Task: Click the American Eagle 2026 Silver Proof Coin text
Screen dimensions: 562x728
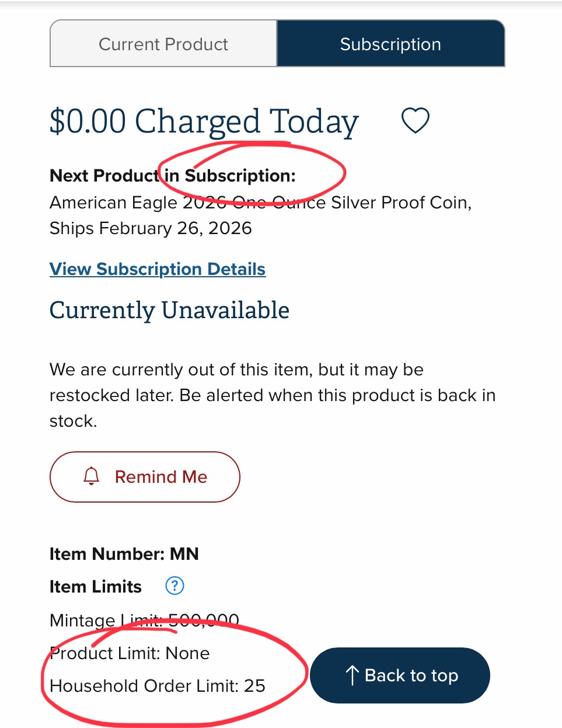Action: (x=260, y=203)
